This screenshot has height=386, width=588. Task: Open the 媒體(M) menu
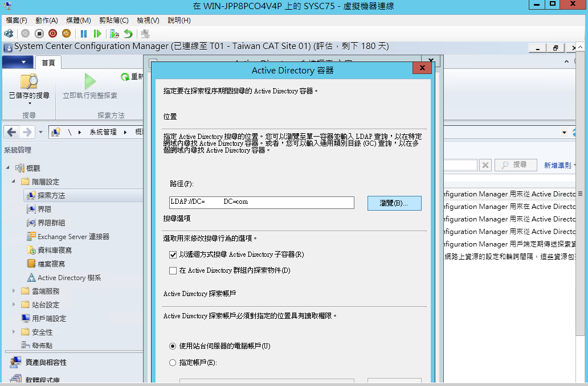click(79, 20)
